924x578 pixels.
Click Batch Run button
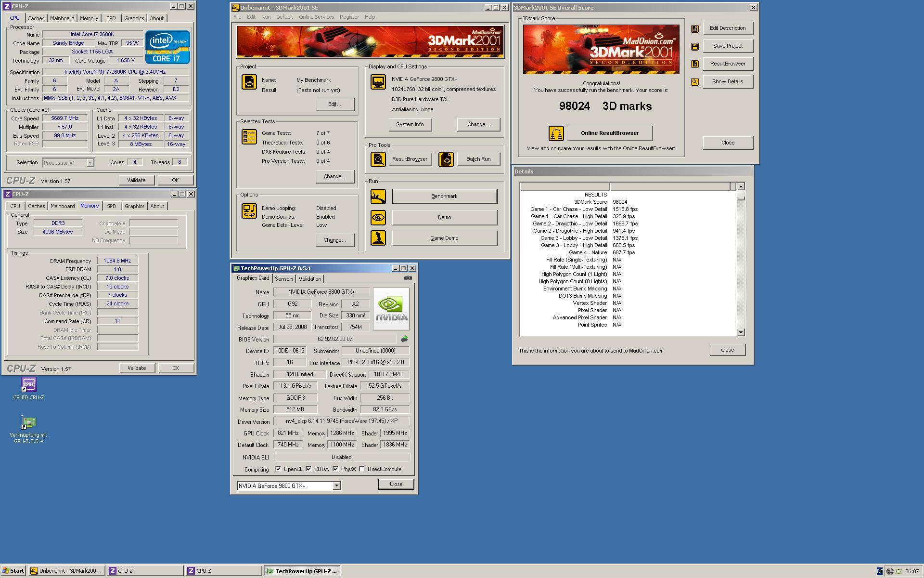[478, 159]
